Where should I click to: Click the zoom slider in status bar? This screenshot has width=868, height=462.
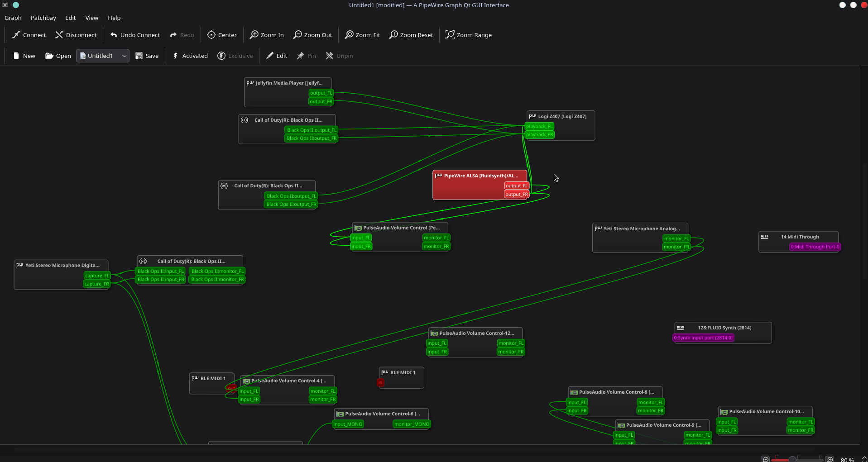(x=797, y=459)
